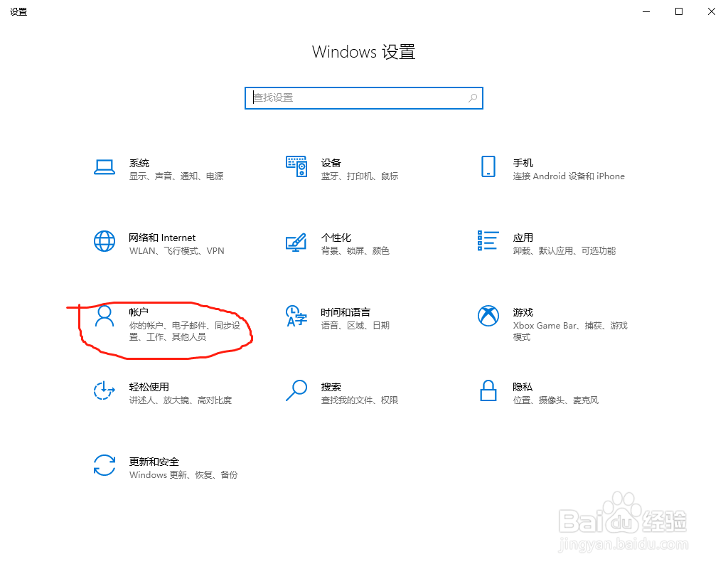Screen dimensions: 728x569
Task: Click the text 位置、摄像头、麦克风
Action: (x=556, y=400)
